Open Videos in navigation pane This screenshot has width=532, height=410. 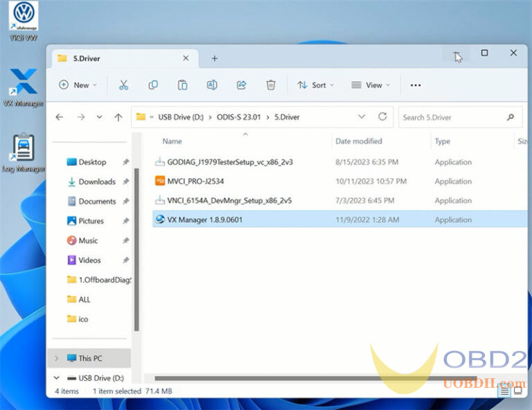(89, 260)
